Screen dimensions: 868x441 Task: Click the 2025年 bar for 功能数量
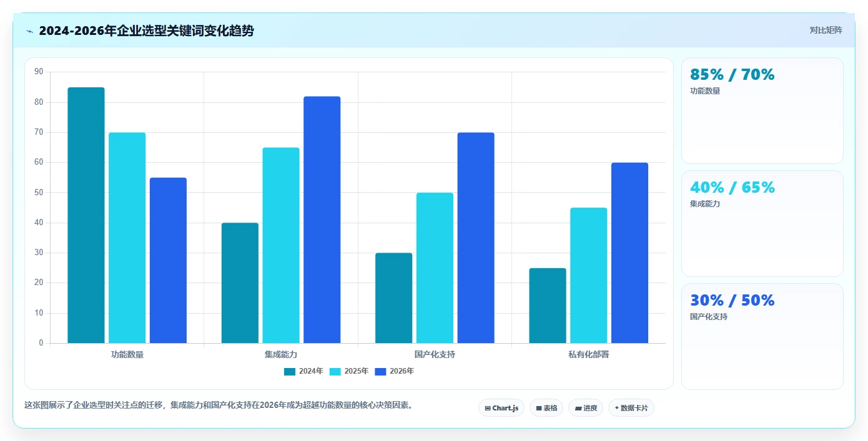click(127, 238)
